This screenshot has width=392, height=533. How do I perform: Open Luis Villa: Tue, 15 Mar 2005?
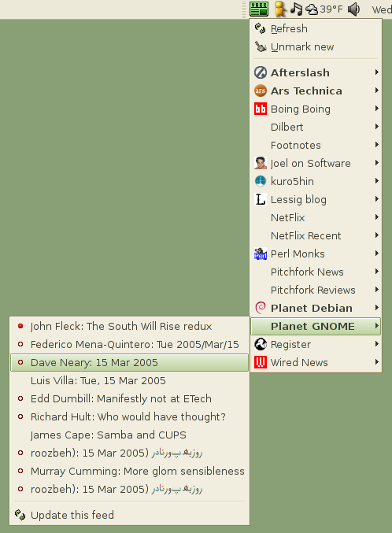(130, 380)
